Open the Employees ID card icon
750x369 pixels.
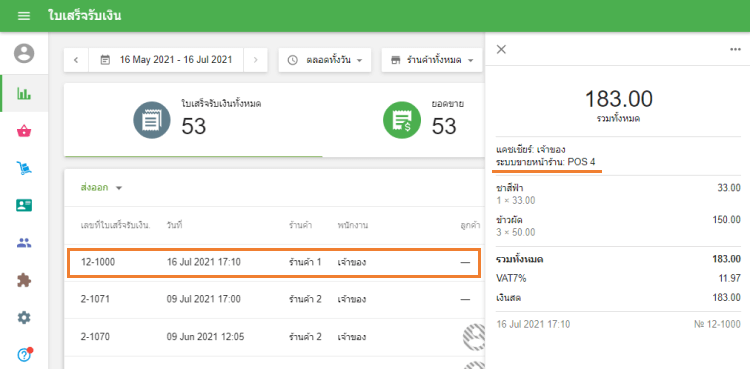(x=24, y=205)
